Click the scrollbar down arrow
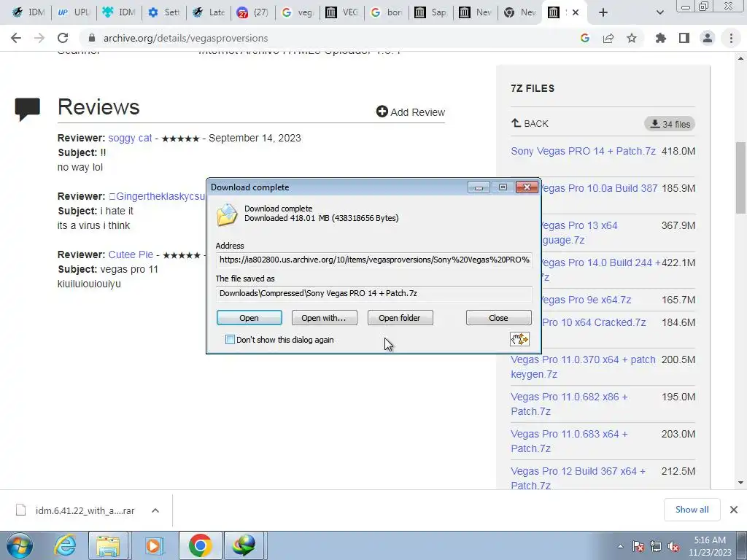The height and width of the screenshot is (560, 747). pyautogui.click(x=741, y=483)
